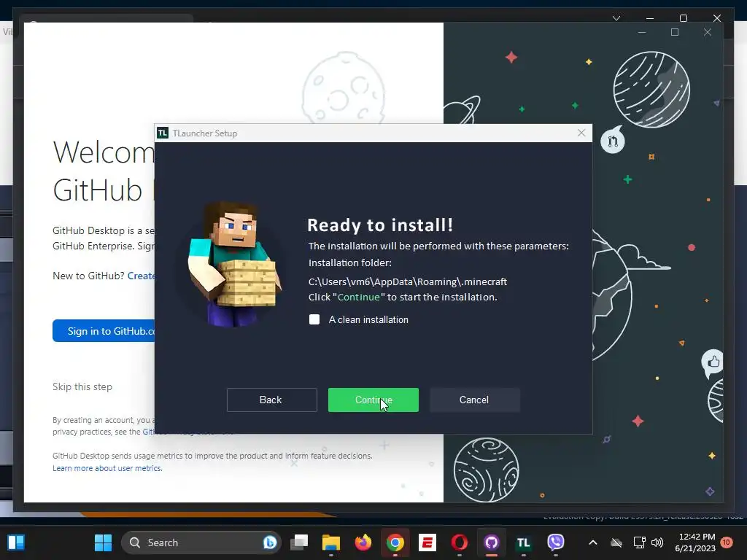
Task: Launch Firefox from the taskbar
Action: [363, 542]
